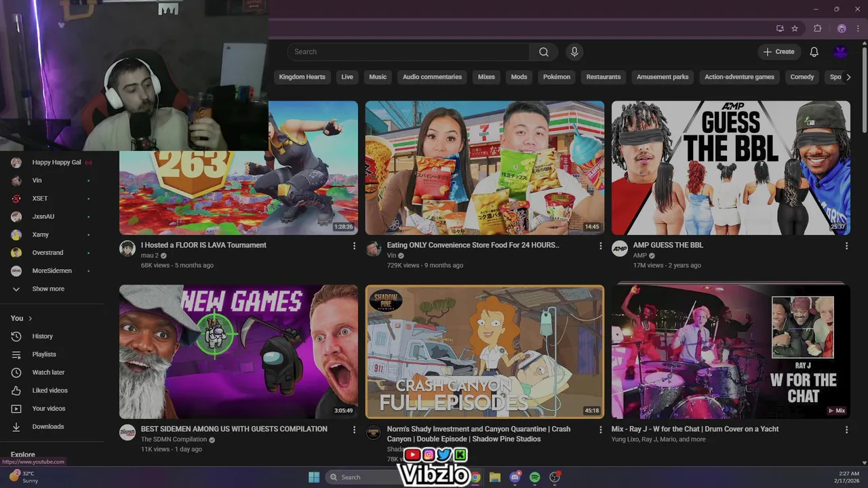Click the Create button
This screenshot has width=868, height=488.
(778, 52)
